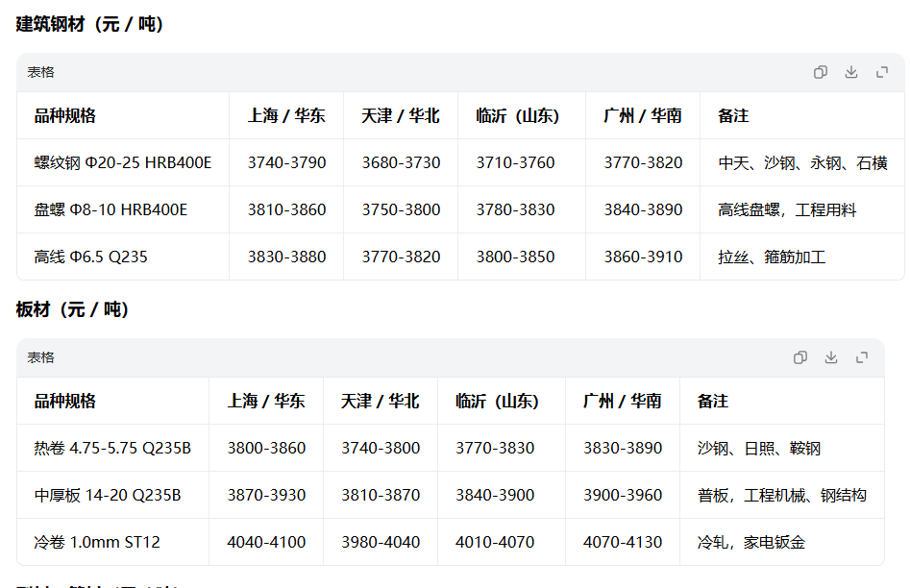Select the 3770-3820 Guangzhou rebar price
Image resolution: width=910 pixels, height=588 pixels.
643,162
